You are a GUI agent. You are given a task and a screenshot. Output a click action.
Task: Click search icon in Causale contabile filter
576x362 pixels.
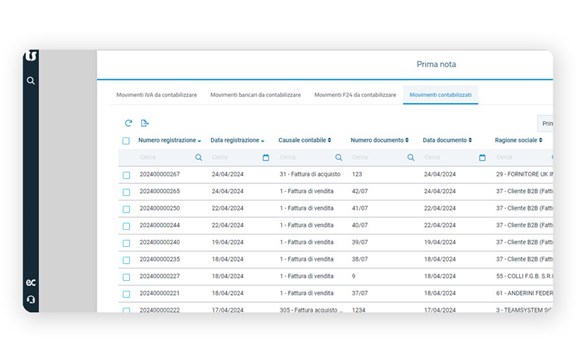338,157
